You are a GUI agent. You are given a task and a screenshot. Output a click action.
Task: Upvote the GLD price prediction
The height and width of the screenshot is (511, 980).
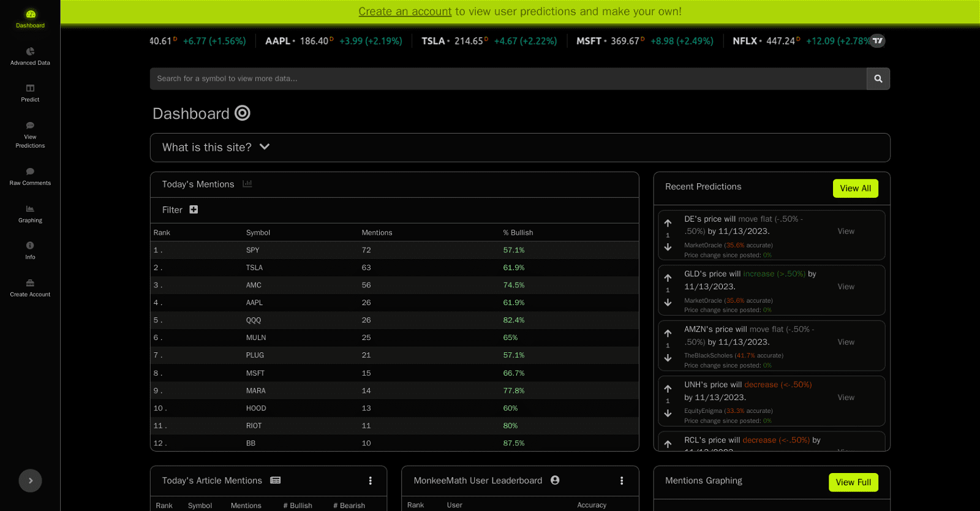pos(668,278)
